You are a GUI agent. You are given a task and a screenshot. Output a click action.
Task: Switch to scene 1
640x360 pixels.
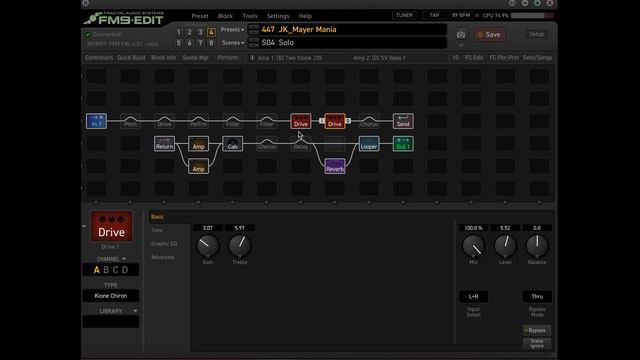(x=179, y=32)
